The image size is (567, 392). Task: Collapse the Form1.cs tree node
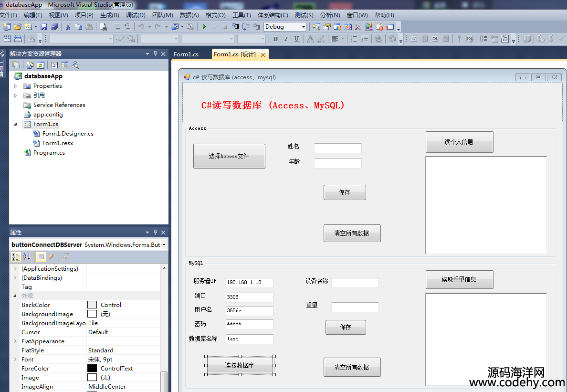tap(15, 124)
